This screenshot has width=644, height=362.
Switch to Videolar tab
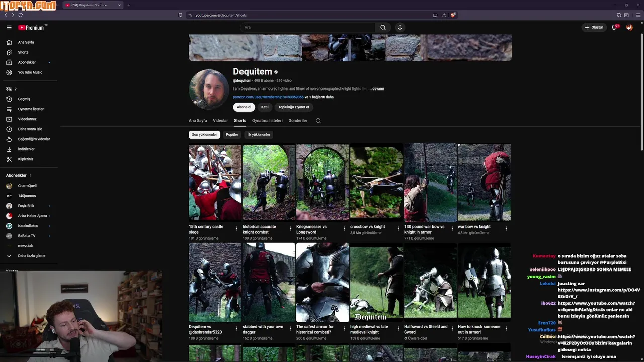(x=220, y=121)
